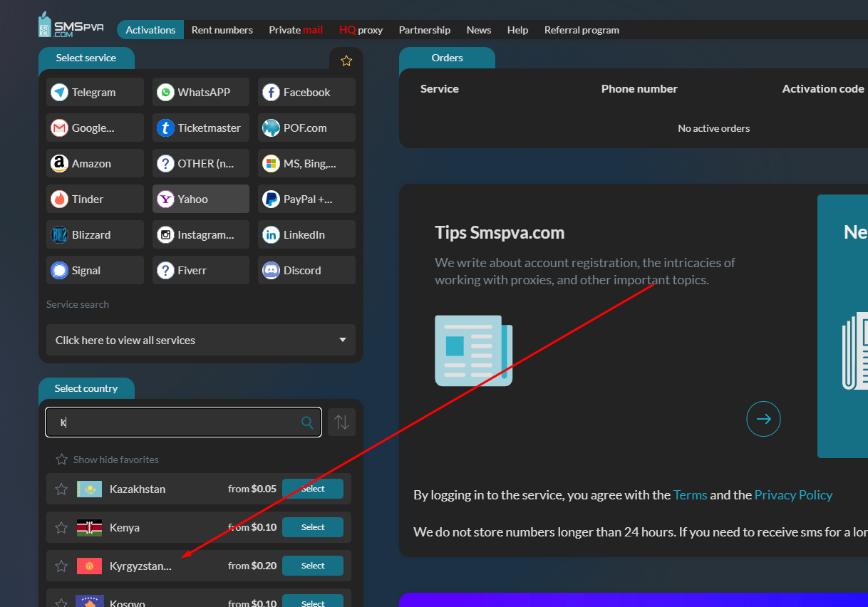
Task: Click the Kyrgyzstan flag
Action: [x=90, y=566]
